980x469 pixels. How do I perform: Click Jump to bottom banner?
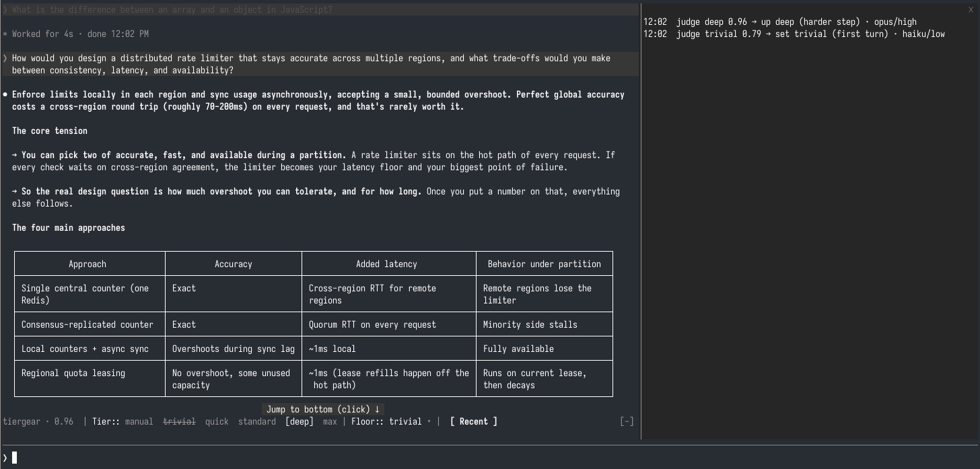click(323, 409)
